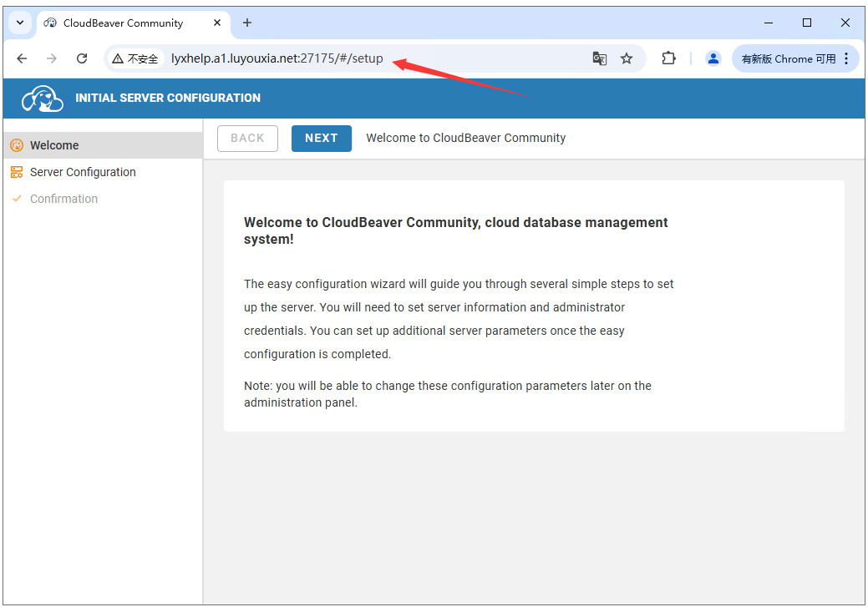The width and height of the screenshot is (868, 607).
Task: Open the extensions puzzle icon
Action: click(x=668, y=58)
